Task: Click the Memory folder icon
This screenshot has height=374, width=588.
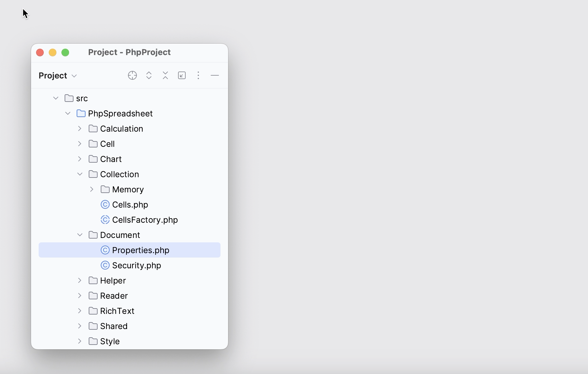Action: [x=105, y=189]
